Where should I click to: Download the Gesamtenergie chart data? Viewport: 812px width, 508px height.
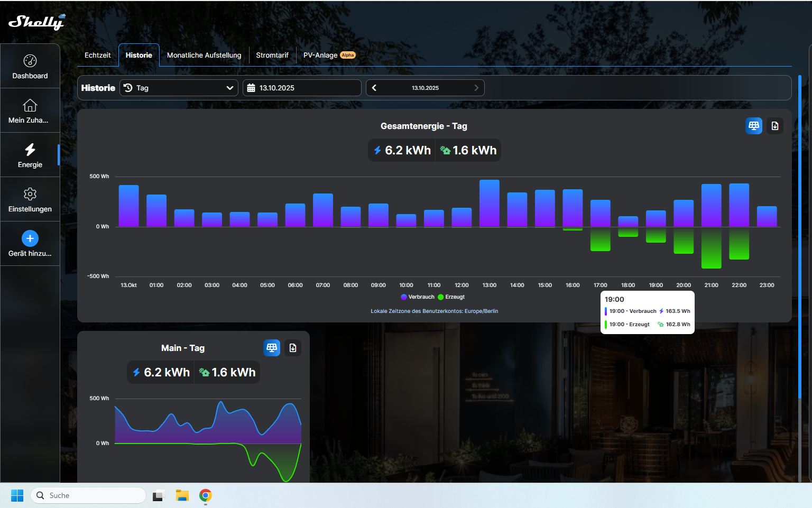click(x=774, y=126)
